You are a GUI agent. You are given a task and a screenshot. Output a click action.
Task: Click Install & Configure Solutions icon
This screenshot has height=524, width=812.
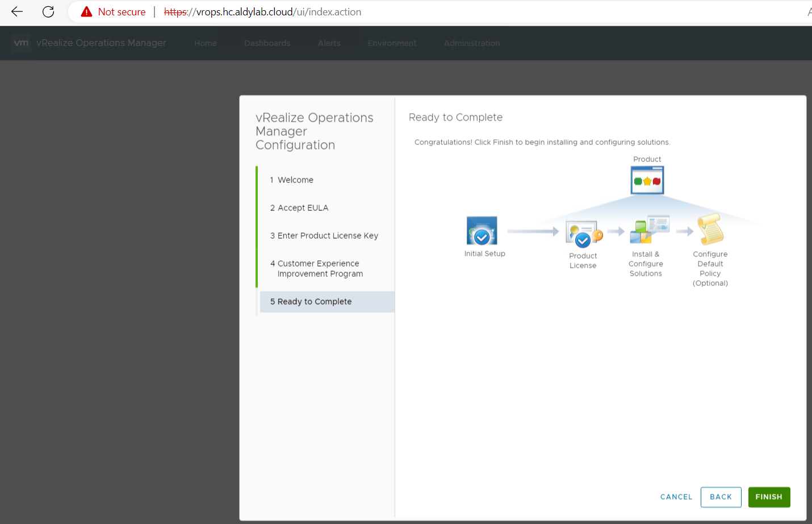[648, 230]
